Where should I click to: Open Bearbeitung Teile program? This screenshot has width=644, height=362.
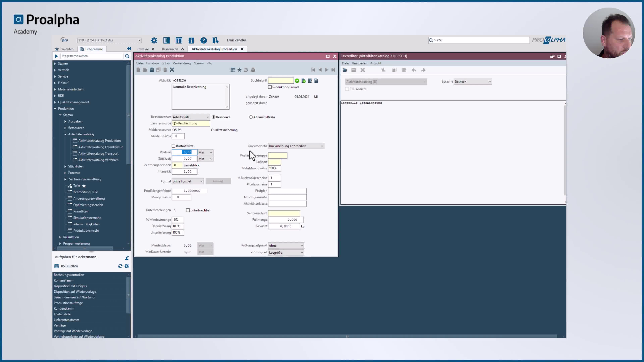[86, 192]
